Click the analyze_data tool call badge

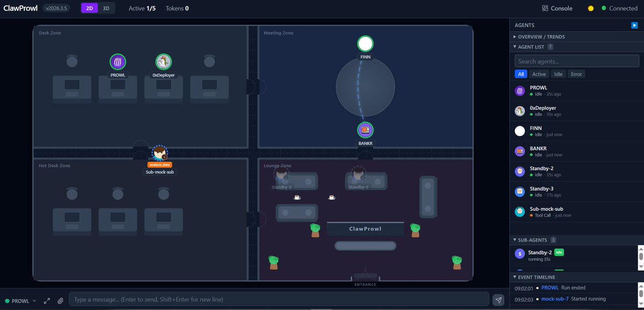[x=159, y=165]
